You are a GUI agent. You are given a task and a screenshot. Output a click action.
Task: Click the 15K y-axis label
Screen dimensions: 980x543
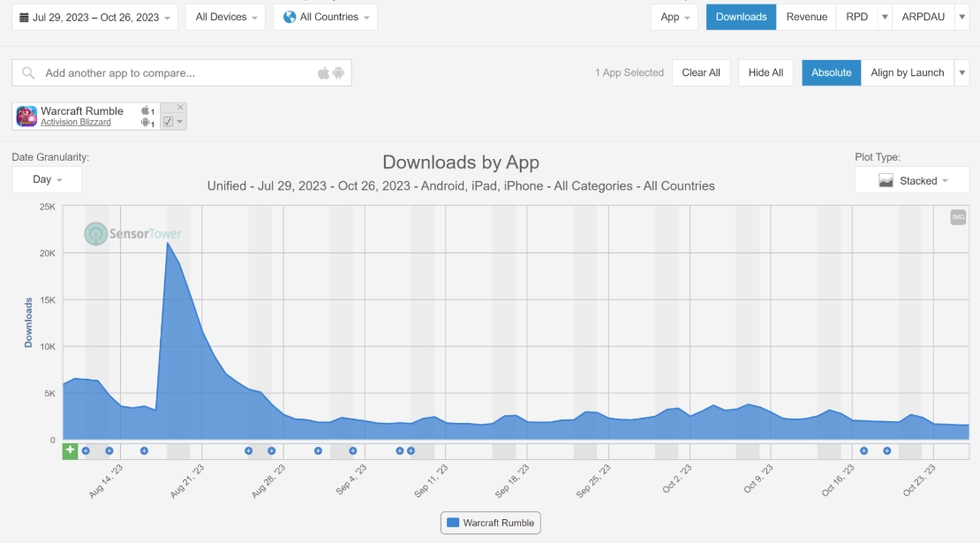(48, 300)
